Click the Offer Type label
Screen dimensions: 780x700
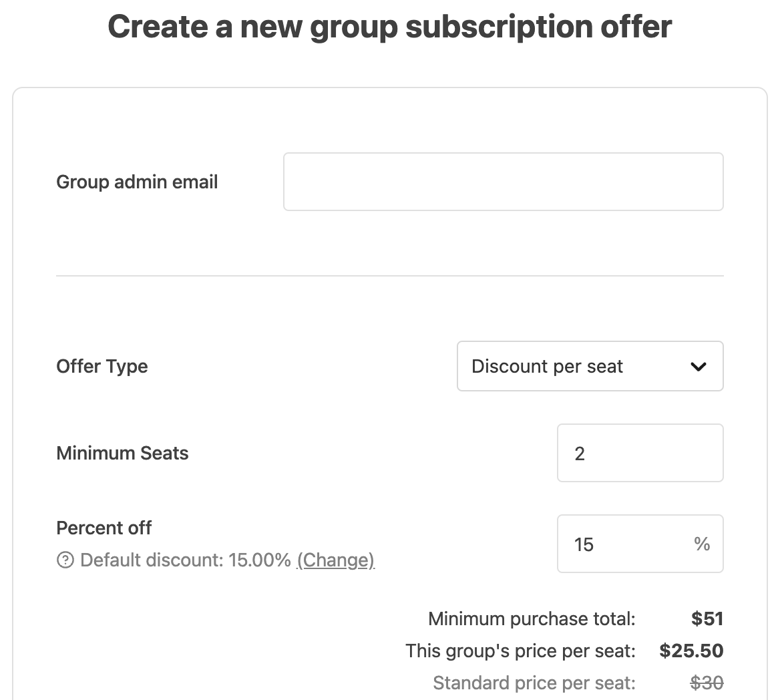pyautogui.click(x=102, y=367)
